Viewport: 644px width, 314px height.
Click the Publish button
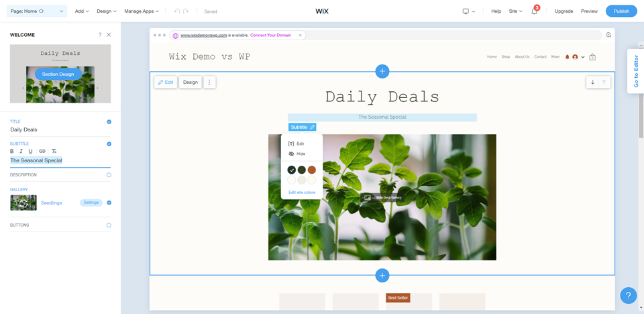click(621, 11)
